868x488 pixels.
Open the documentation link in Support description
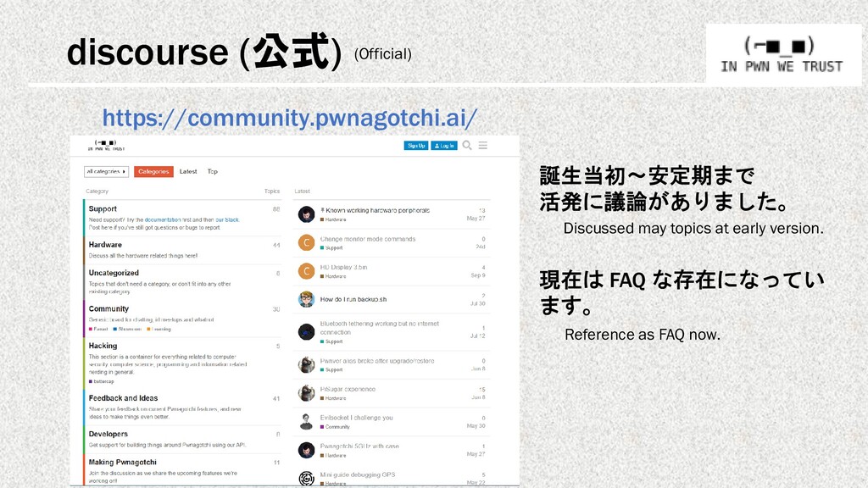[163, 219]
